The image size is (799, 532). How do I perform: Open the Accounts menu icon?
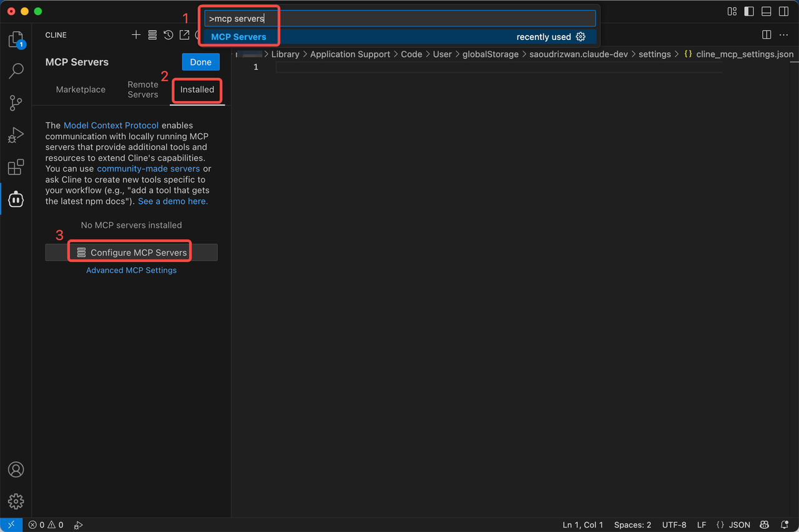[16, 470]
